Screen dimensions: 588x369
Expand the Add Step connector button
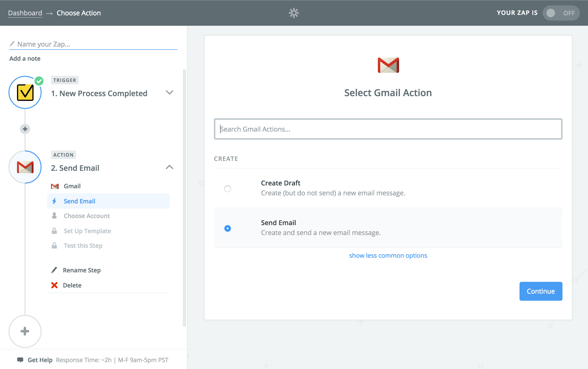[x=25, y=129]
